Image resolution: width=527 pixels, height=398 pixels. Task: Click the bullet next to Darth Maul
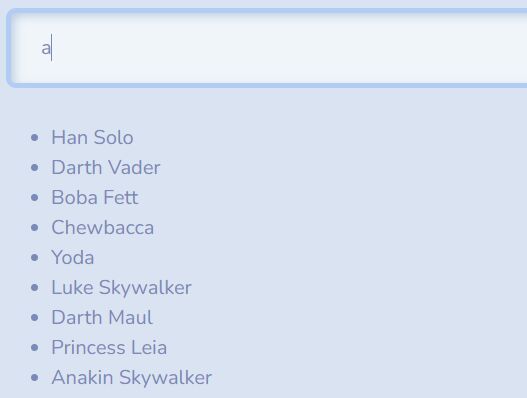click(x=34, y=317)
